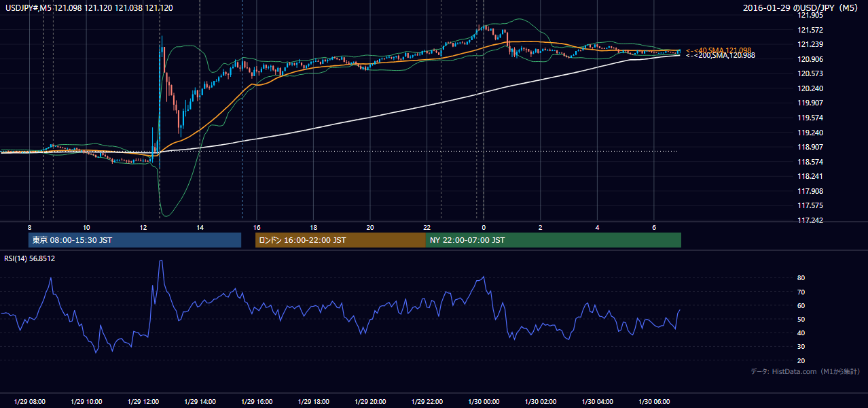Click the 1/30 06:00 bottom time label

(x=653, y=402)
